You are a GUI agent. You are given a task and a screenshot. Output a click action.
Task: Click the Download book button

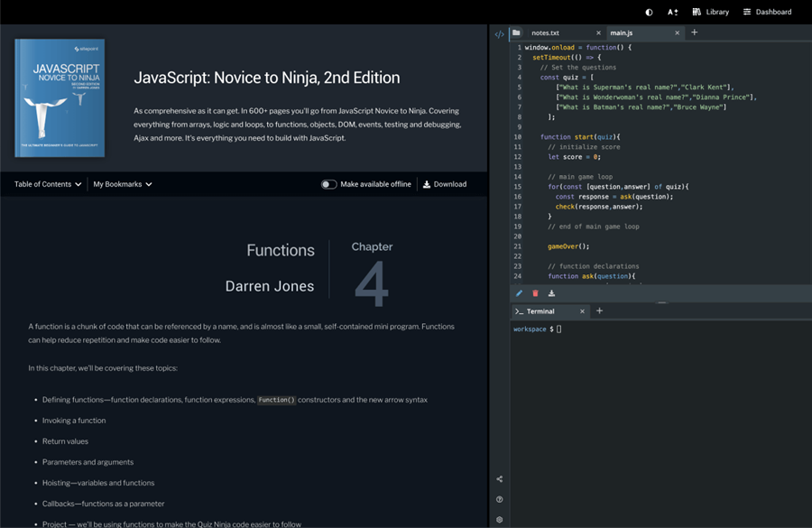click(445, 184)
